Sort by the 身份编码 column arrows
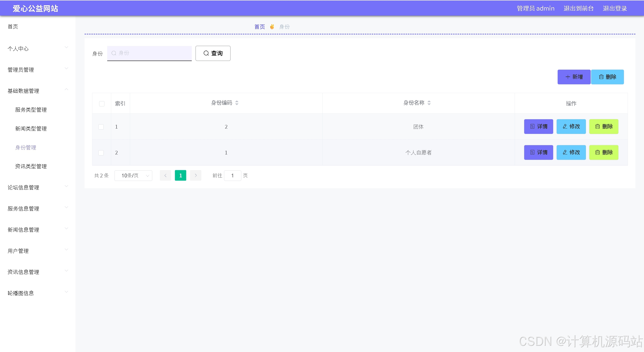The height and width of the screenshot is (352, 644). pyautogui.click(x=237, y=103)
